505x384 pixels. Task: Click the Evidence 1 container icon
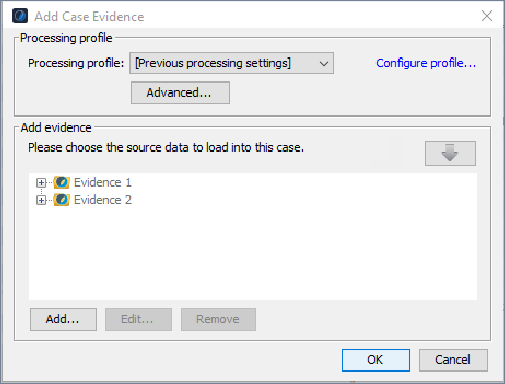point(61,183)
